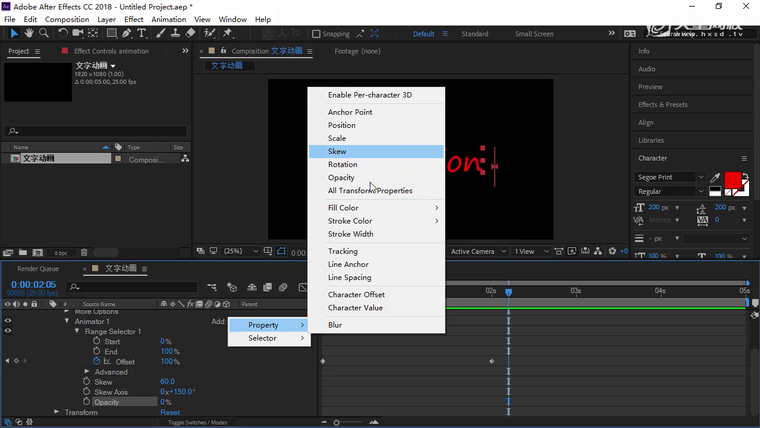Image resolution: width=760 pixels, height=428 pixels.
Task: Click the red fill color swatch
Action: tap(733, 181)
